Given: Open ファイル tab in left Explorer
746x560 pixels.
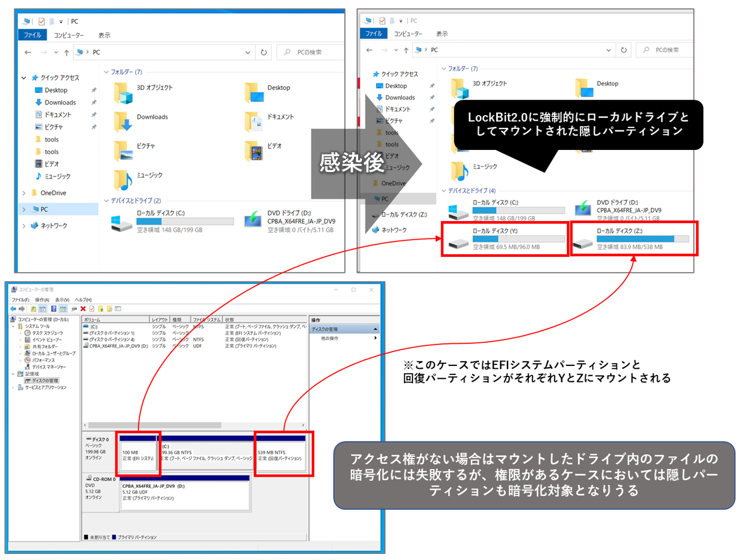Looking at the screenshot, I should point(33,35).
